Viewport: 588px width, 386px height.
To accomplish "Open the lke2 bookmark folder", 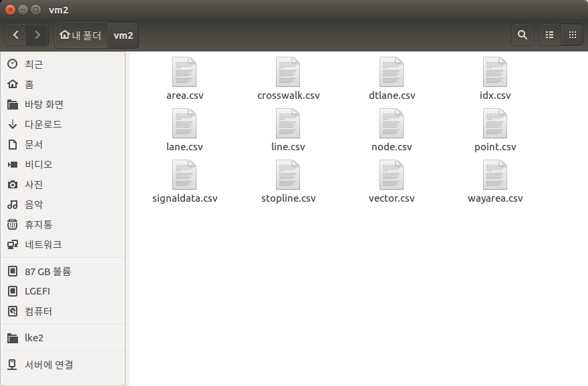I will click(63, 338).
